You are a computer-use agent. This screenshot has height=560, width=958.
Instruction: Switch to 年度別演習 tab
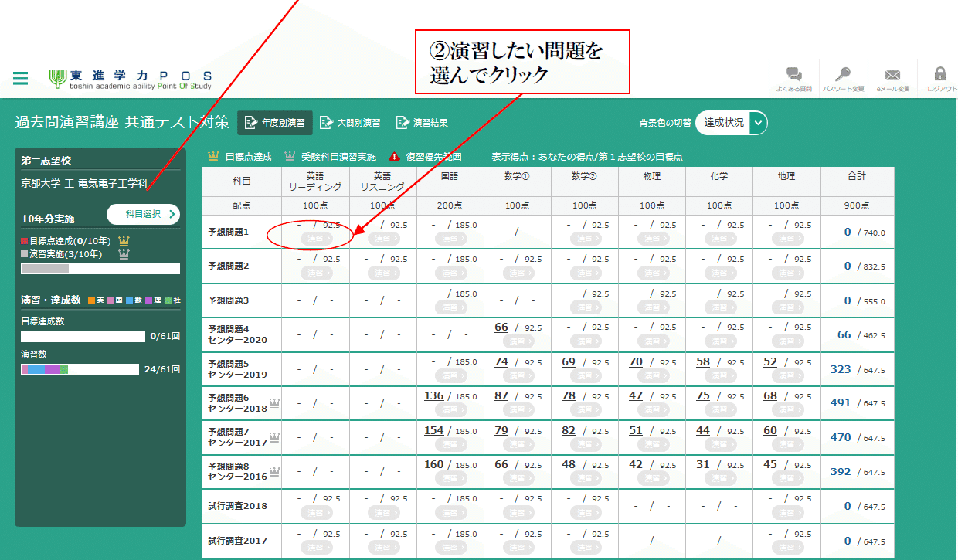click(x=275, y=122)
